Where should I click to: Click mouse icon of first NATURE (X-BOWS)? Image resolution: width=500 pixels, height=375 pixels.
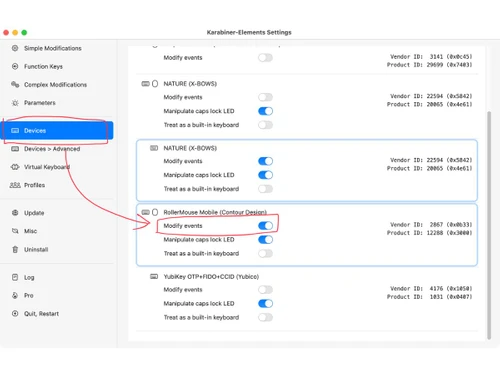click(x=155, y=84)
